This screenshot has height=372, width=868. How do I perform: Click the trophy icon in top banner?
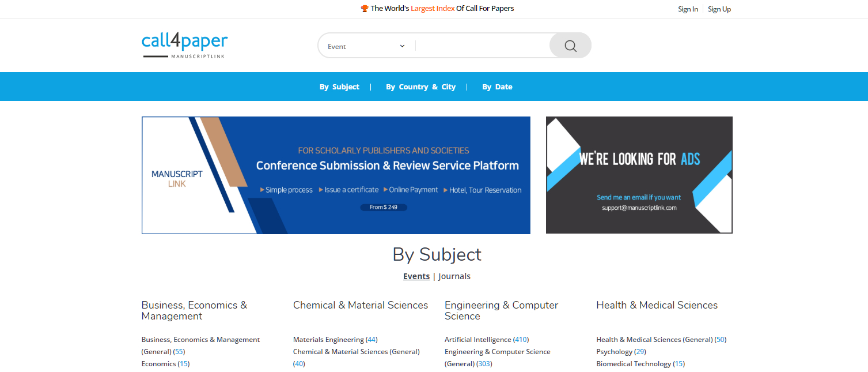pos(364,9)
